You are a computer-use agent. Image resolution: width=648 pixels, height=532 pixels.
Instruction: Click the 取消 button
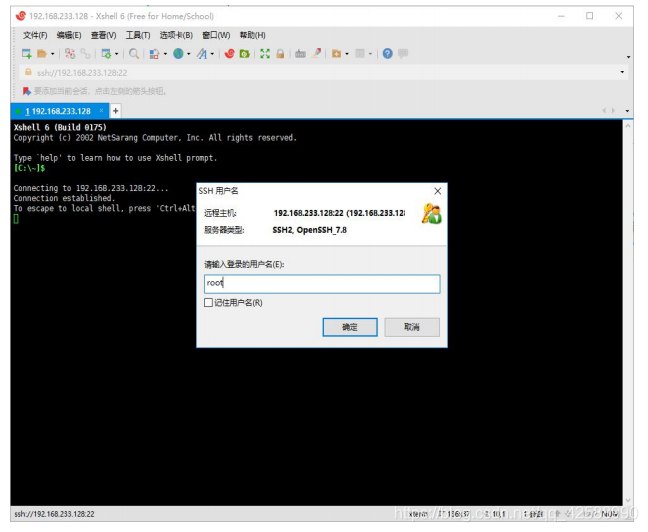412,327
